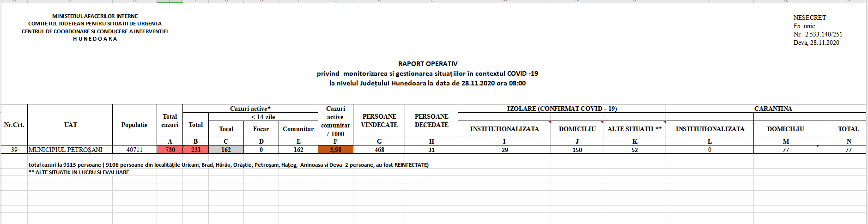Click the 'Focar' column header

click(261, 129)
